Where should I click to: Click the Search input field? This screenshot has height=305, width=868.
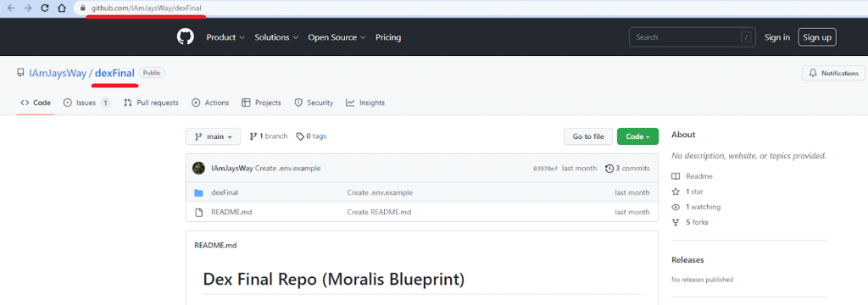tap(693, 37)
